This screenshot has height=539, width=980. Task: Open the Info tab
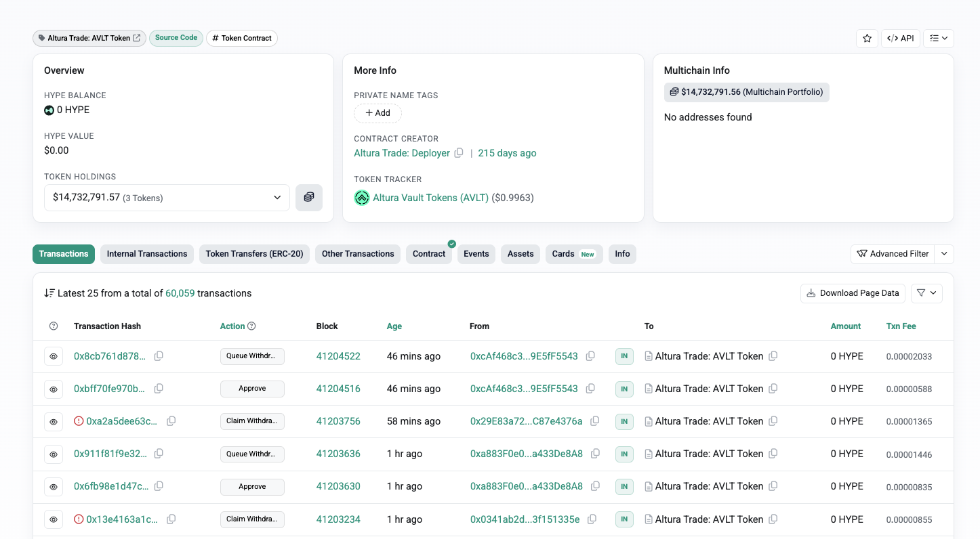tap(623, 254)
